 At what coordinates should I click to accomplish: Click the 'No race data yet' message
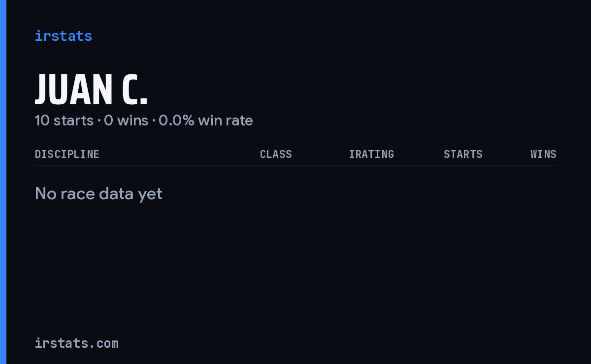coord(98,194)
